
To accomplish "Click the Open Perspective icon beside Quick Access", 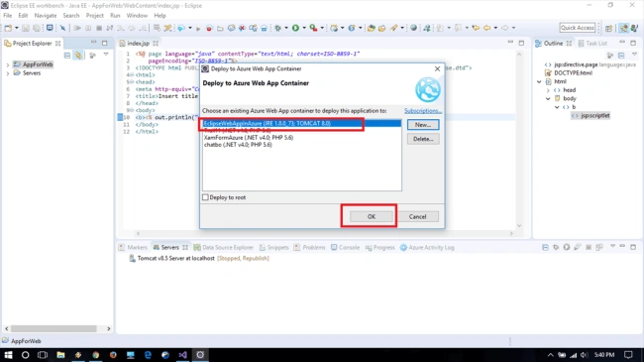I will (x=608, y=28).
